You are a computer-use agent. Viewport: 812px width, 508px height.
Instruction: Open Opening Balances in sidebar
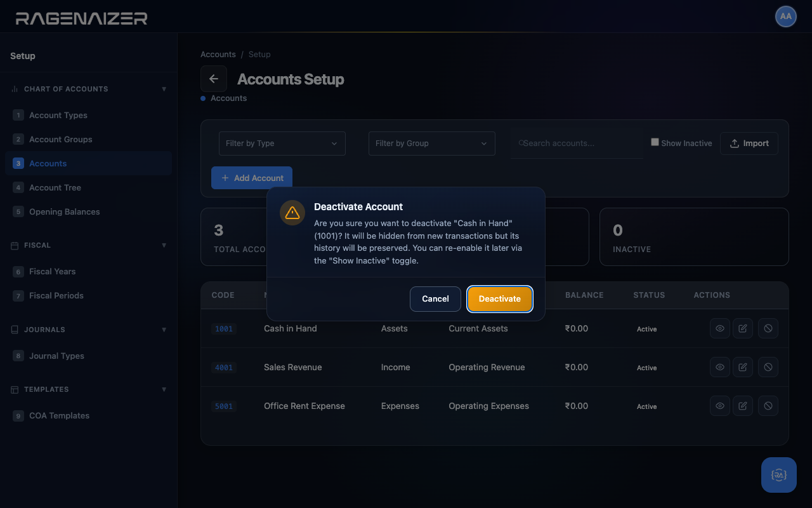click(x=89, y=211)
